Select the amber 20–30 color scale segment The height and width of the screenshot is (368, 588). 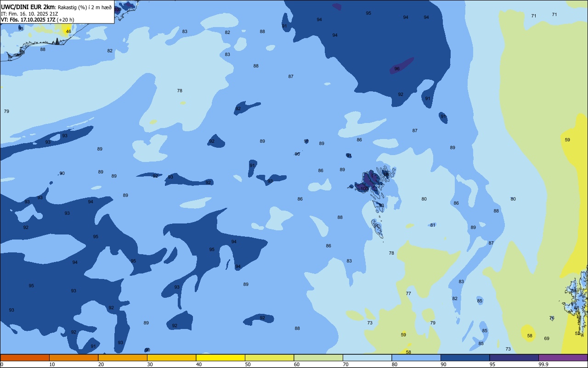click(123, 357)
